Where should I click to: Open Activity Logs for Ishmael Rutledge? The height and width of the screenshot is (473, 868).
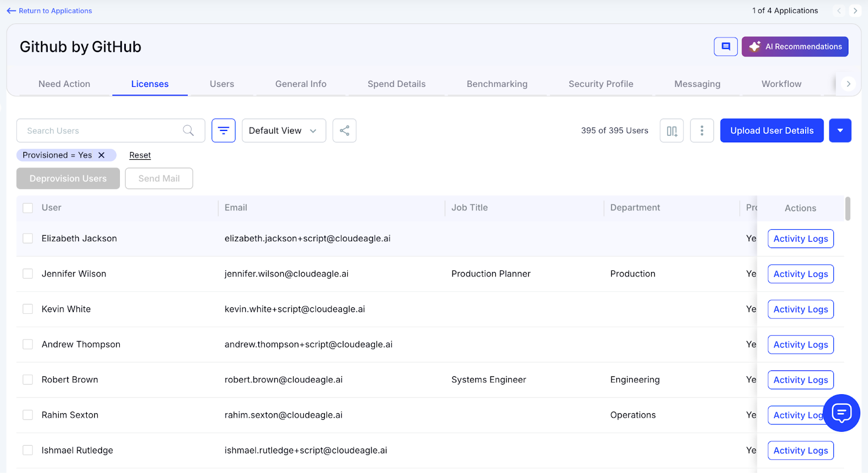801,451
